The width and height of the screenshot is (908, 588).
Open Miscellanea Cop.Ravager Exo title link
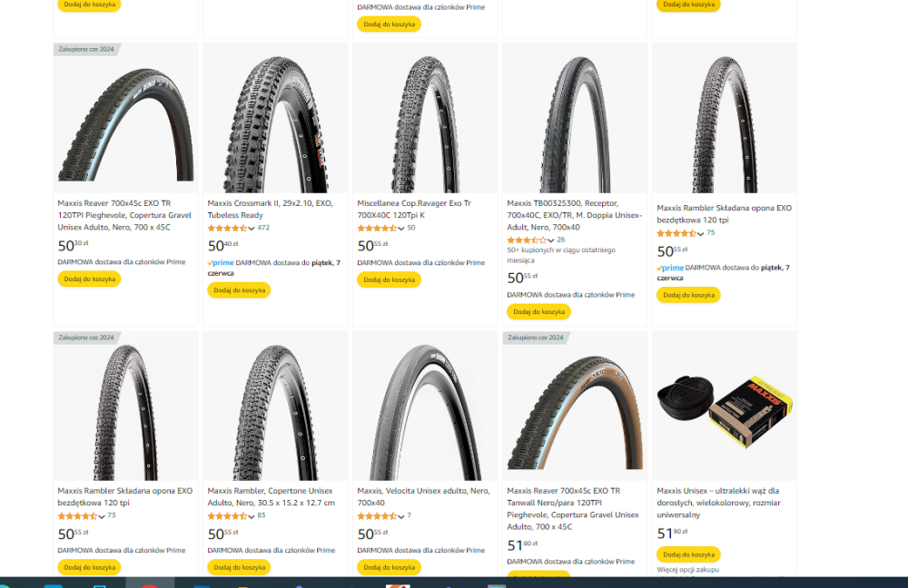tap(414, 209)
